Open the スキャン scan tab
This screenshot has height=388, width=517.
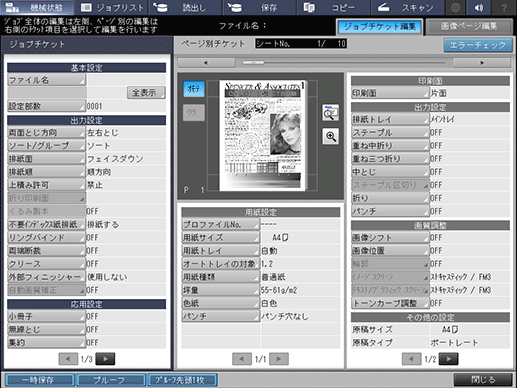tap(407, 7)
